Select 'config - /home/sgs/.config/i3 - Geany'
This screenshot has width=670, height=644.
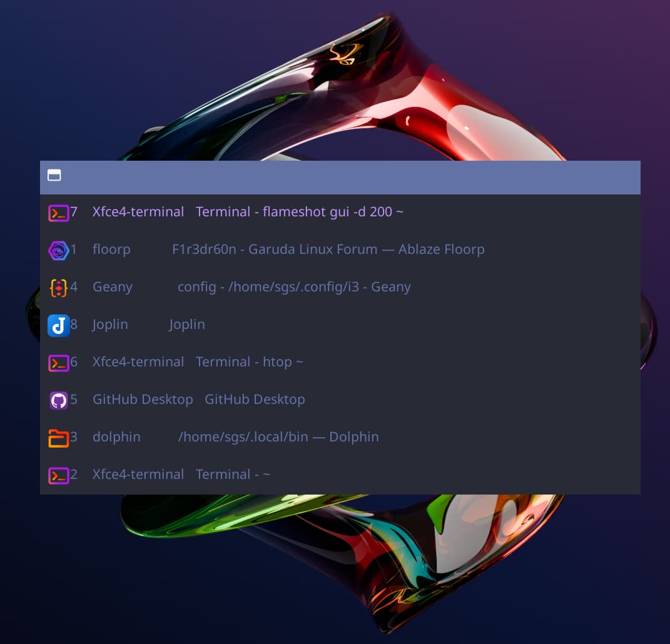click(294, 287)
